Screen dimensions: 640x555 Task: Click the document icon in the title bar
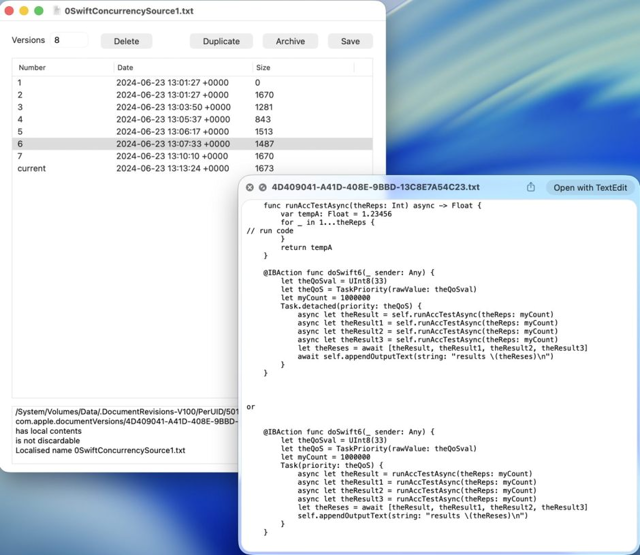tap(57, 11)
